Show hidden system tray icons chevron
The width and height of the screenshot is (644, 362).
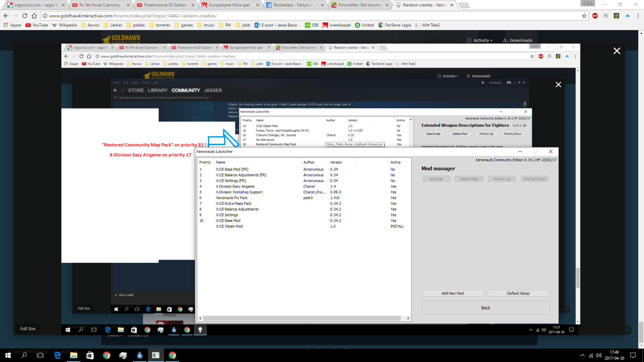(583, 355)
